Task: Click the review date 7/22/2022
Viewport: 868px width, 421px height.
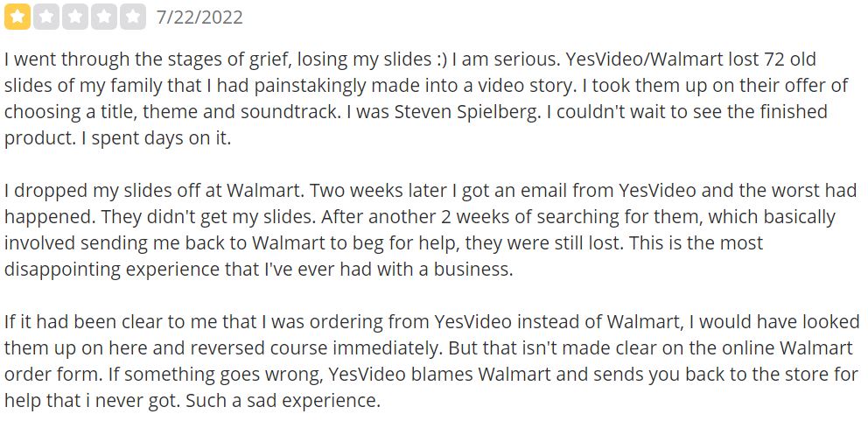Action: click(199, 18)
